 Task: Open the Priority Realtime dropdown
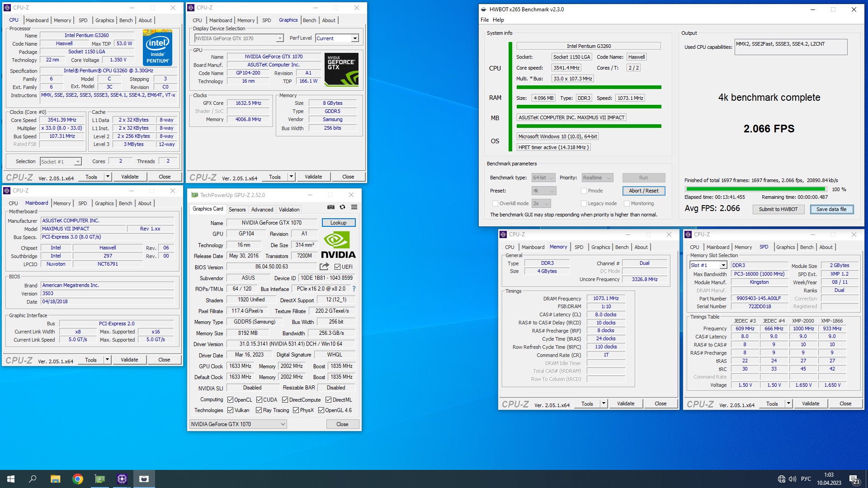(597, 178)
